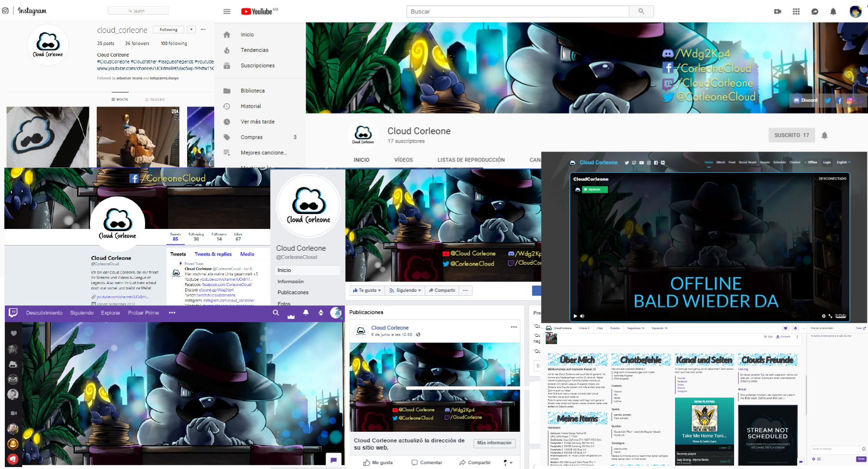
Task: Toggle the YouTube SUSCRITO 17 button
Action: tap(792, 135)
